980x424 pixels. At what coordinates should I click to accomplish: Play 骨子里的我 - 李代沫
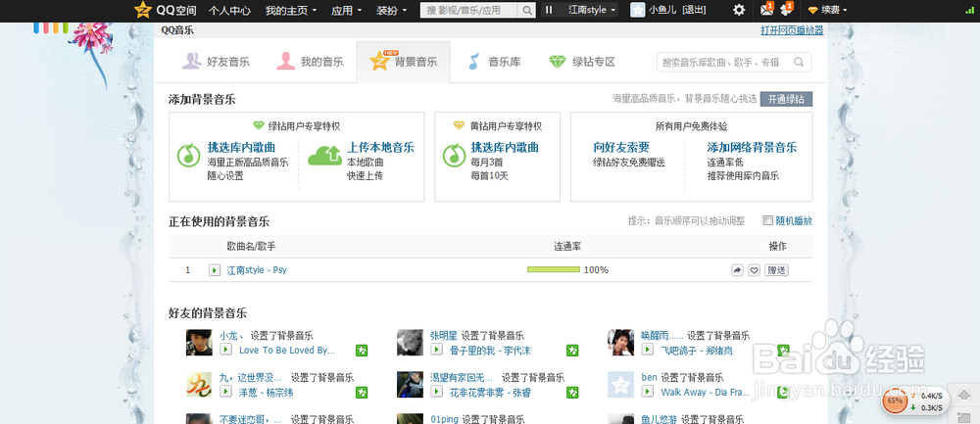pyautogui.click(x=437, y=350)
